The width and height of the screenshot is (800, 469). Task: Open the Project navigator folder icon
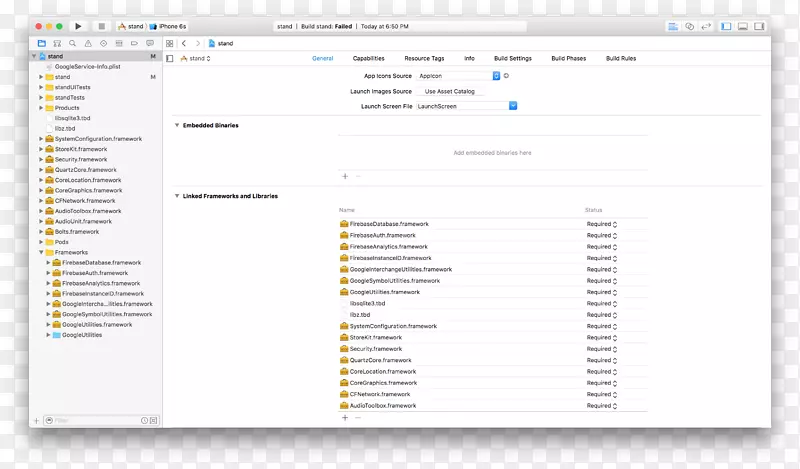pos(42,43)
